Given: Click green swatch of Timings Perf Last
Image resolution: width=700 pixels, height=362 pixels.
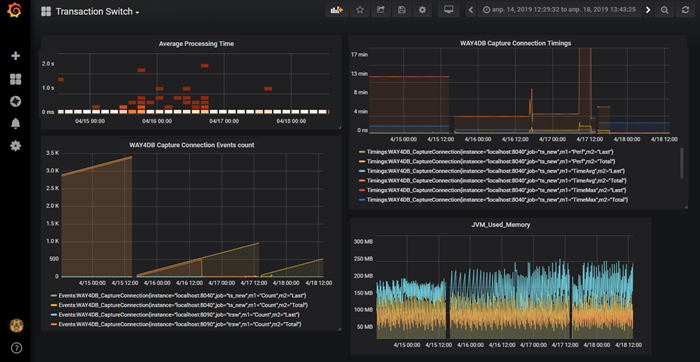Looking at the screenshot, I should (362, 152).
